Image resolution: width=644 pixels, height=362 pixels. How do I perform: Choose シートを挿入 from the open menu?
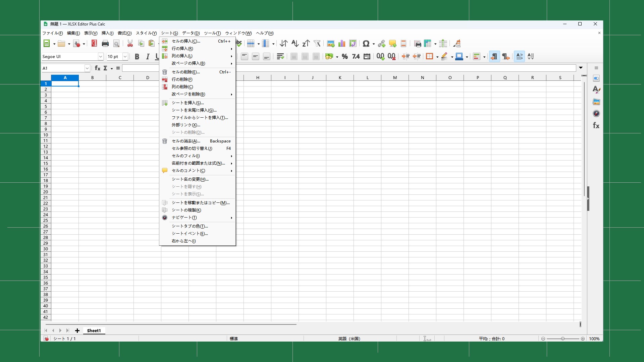(x=188, y=103)
